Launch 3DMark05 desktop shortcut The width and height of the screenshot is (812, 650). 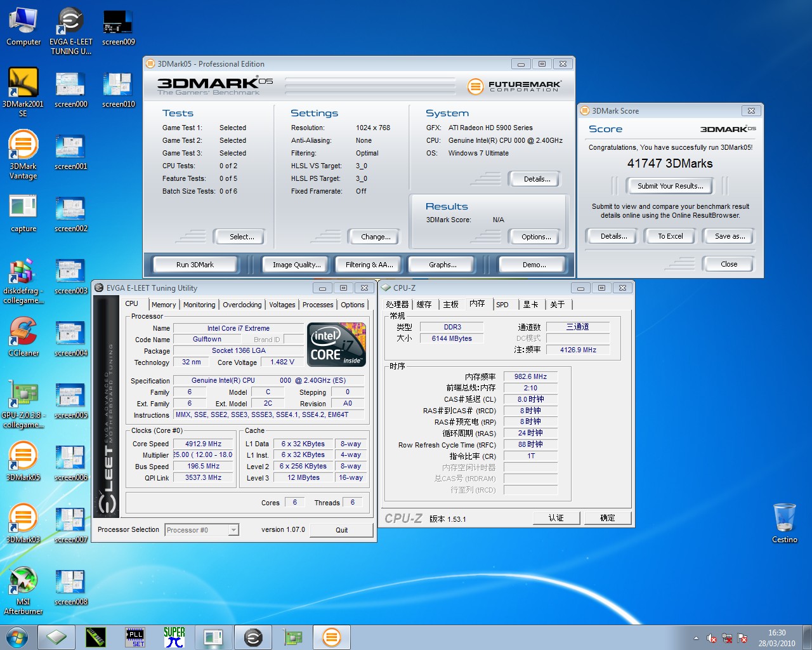coord(23,461)
